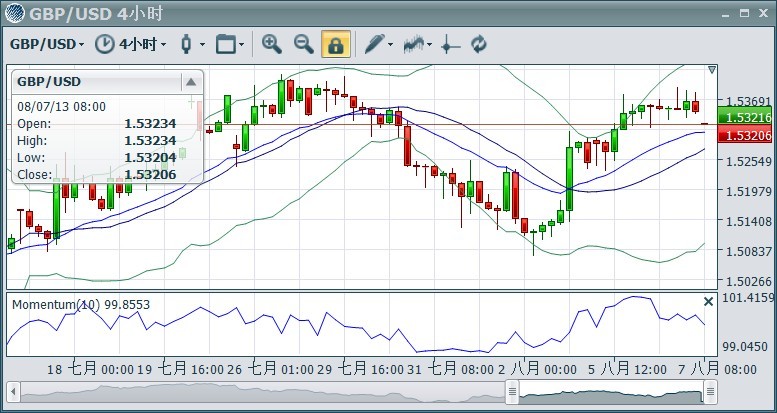Click the 5 八月 12:00 time label

coord(627,369)
